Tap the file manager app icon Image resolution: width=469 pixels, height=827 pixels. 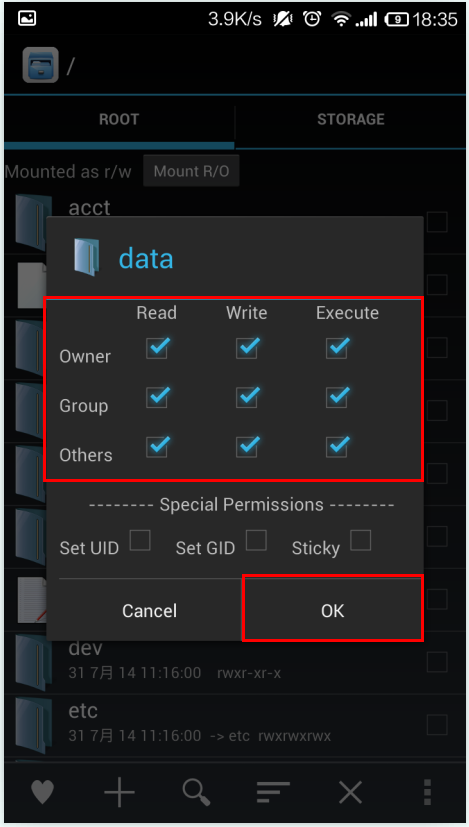[40, 65]
